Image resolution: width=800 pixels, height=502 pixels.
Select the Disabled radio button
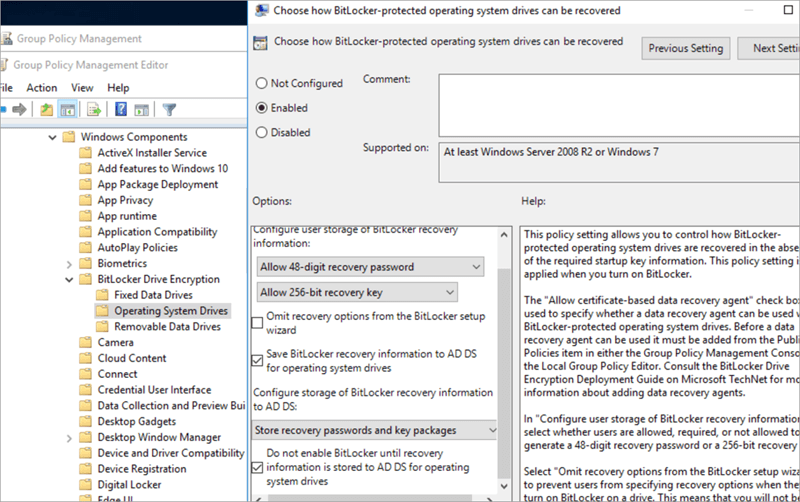point(263,131)
